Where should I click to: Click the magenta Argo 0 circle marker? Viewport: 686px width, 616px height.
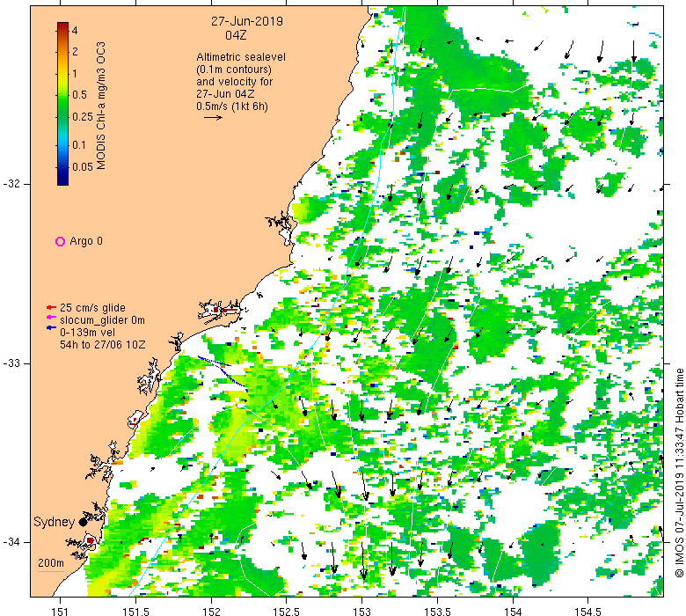61,241
